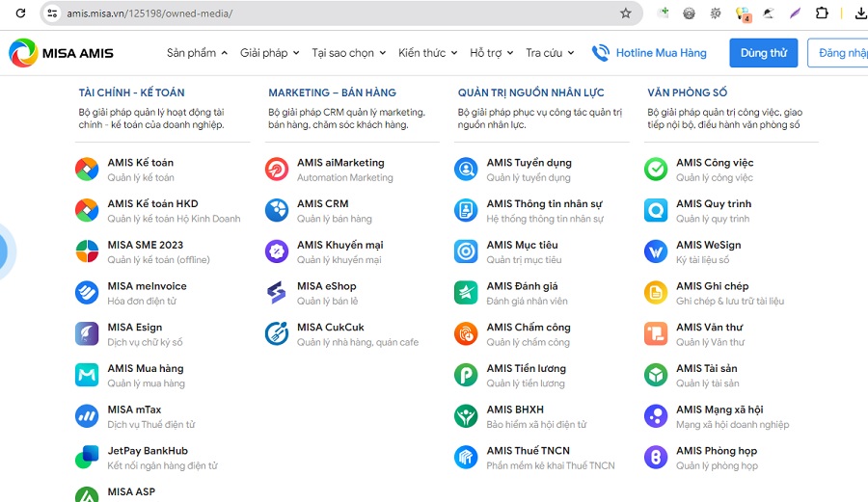Select 'Quản lý nhà hàng, quán cafe' text
Screen dimensions: 868x502
(x=358, y=342)
